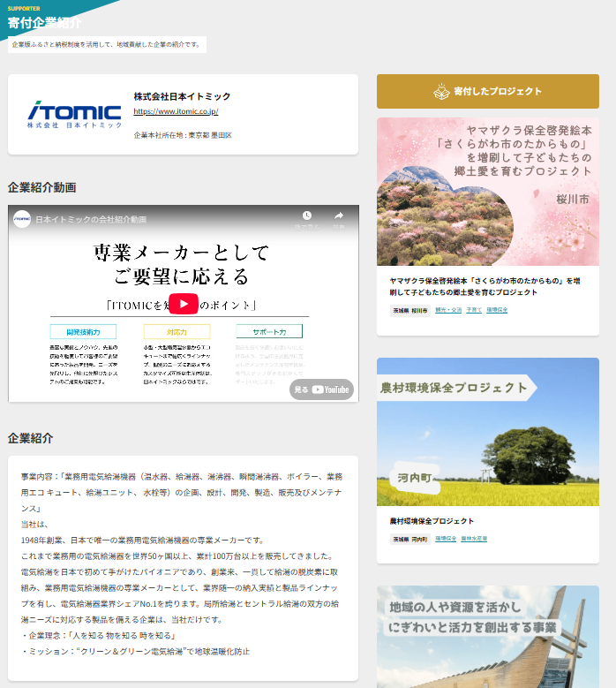Viewport: 616px width, 688px height.
Task: Click the 農村環境保全プロジェクト title text
Action: click(432, 521)
